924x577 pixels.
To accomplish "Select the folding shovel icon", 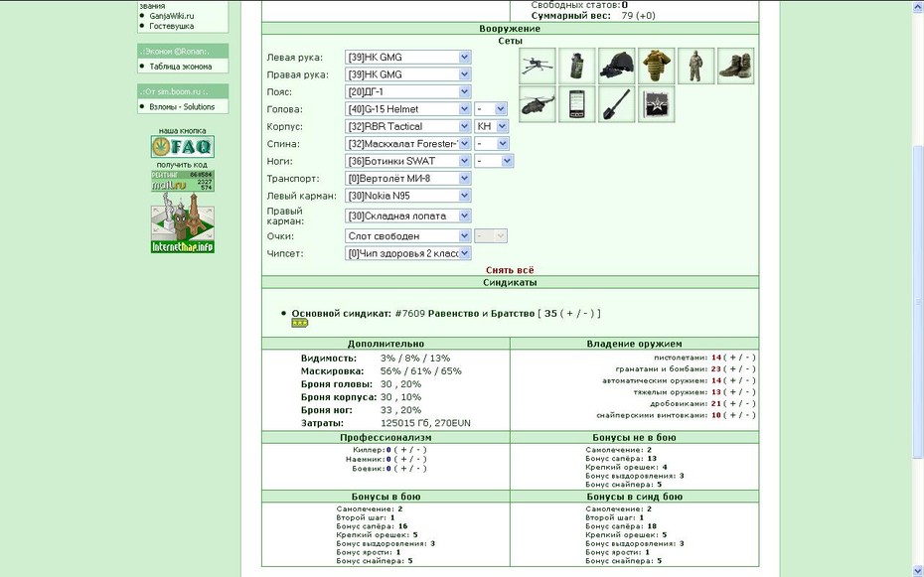I will (x=616, y=104).
